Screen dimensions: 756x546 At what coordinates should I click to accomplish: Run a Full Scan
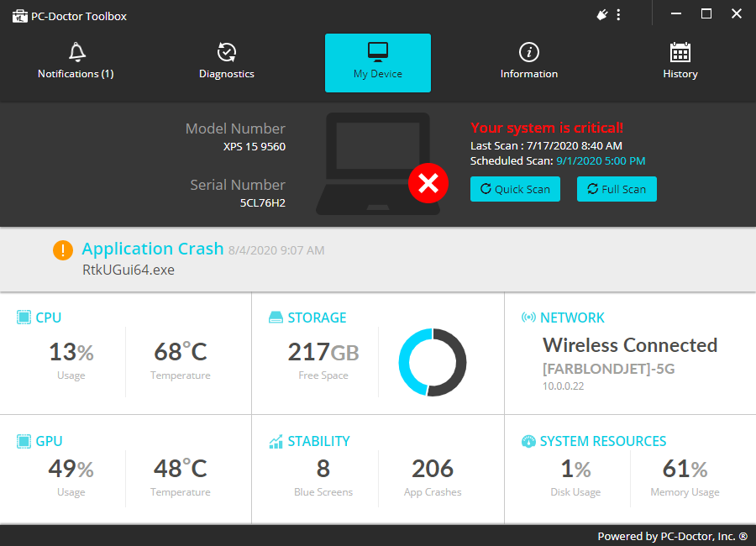tap(617, 189)
